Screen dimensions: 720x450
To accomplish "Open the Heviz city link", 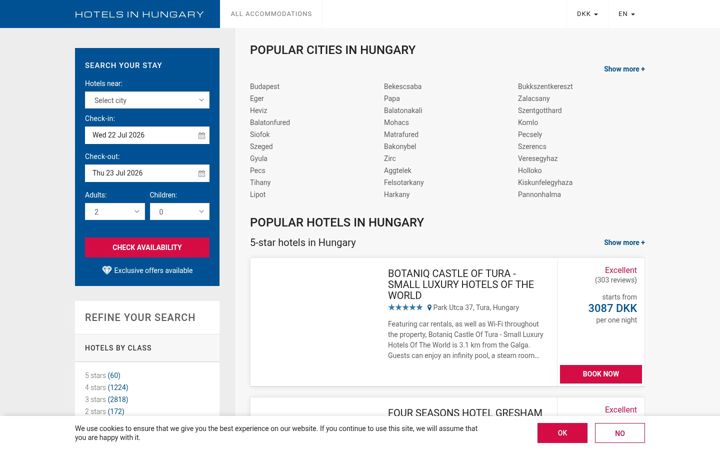I will (x=259, y=110).
